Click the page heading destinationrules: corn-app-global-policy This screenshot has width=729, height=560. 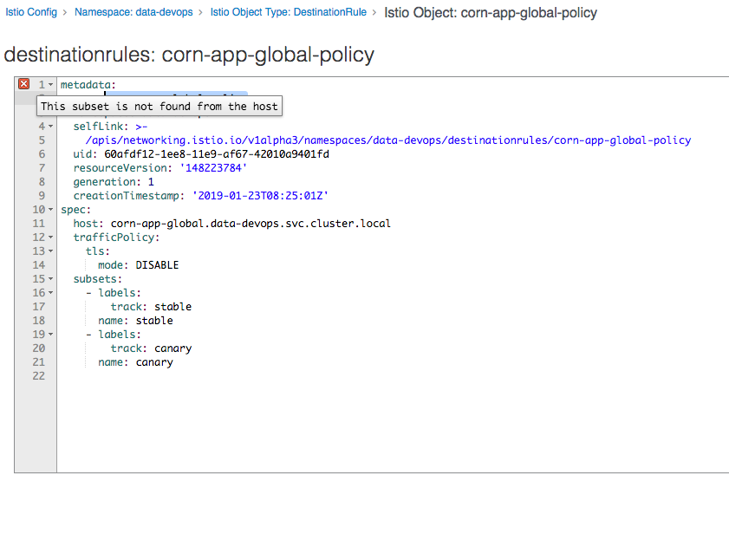(x=189, y=55)
